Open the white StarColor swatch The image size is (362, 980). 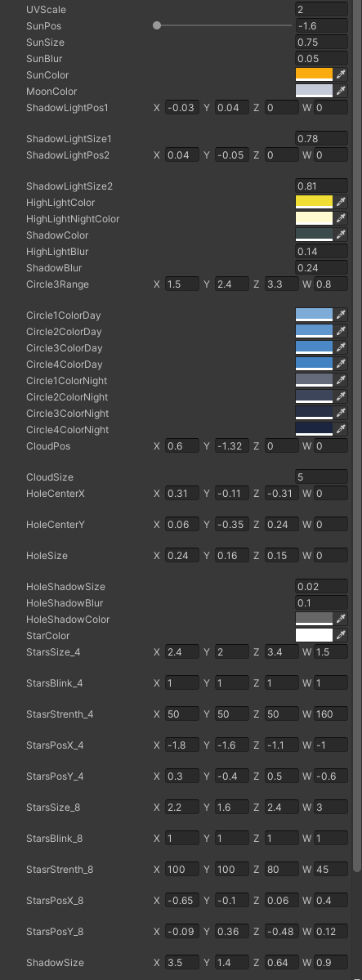[x=314, y=635]
